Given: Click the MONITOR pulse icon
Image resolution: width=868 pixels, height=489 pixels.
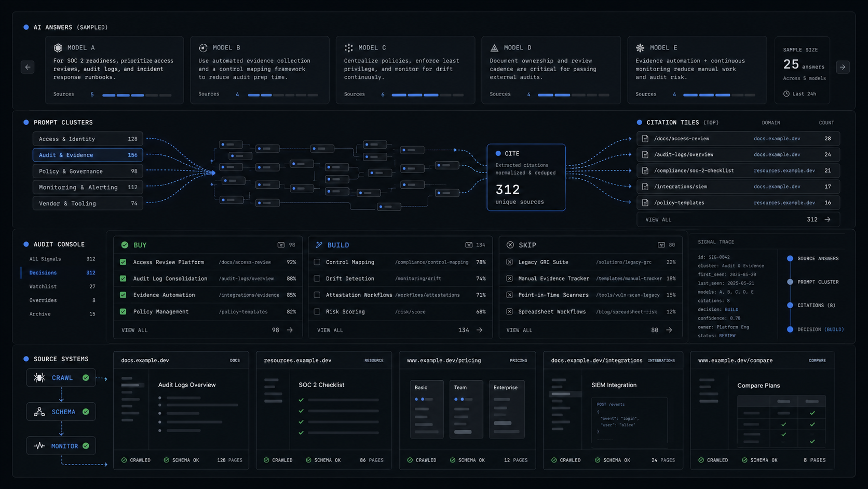Looking at the screenshot, I should [39, 446].
